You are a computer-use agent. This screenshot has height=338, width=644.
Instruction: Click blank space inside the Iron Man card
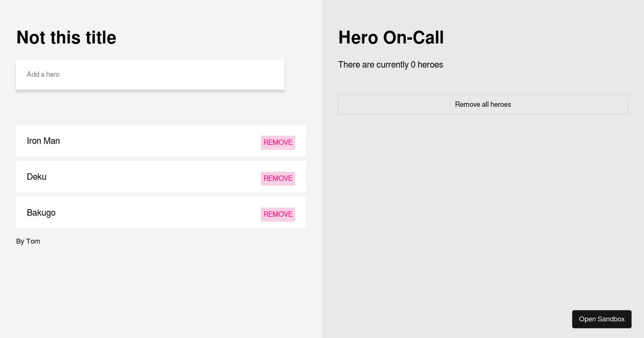click(161, 141)
